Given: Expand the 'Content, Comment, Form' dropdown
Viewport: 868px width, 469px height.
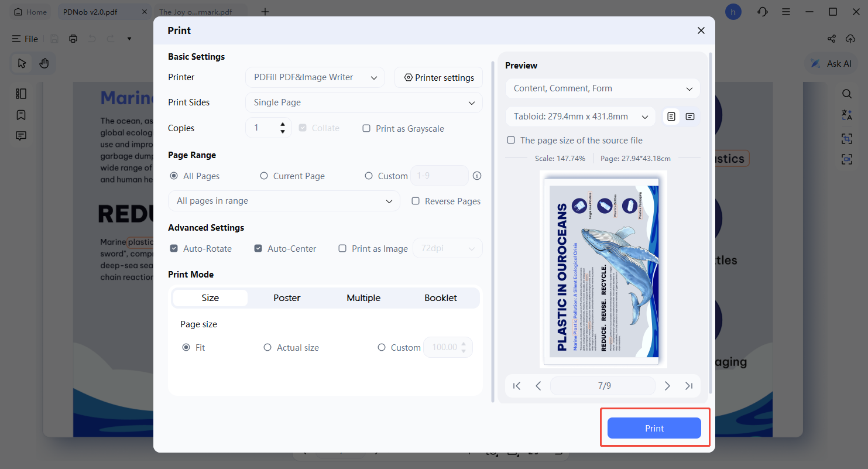Looking at the screenshot, I should coord(602,88).
